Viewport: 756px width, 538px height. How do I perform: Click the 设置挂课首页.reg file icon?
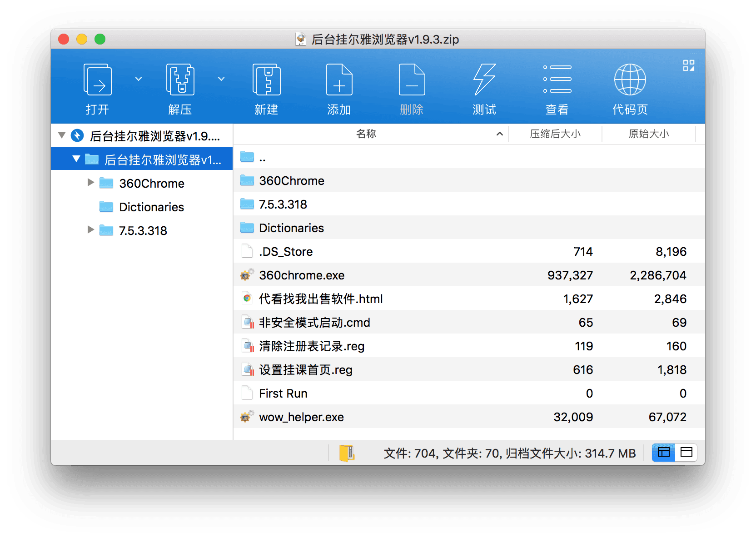(x=248, y=369)
